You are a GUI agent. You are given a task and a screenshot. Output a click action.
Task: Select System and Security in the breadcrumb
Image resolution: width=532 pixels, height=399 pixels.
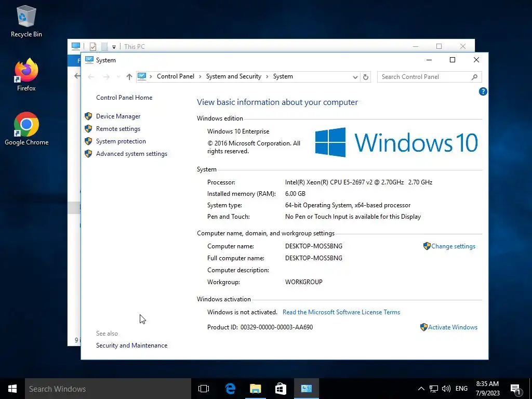pos(234,77)
